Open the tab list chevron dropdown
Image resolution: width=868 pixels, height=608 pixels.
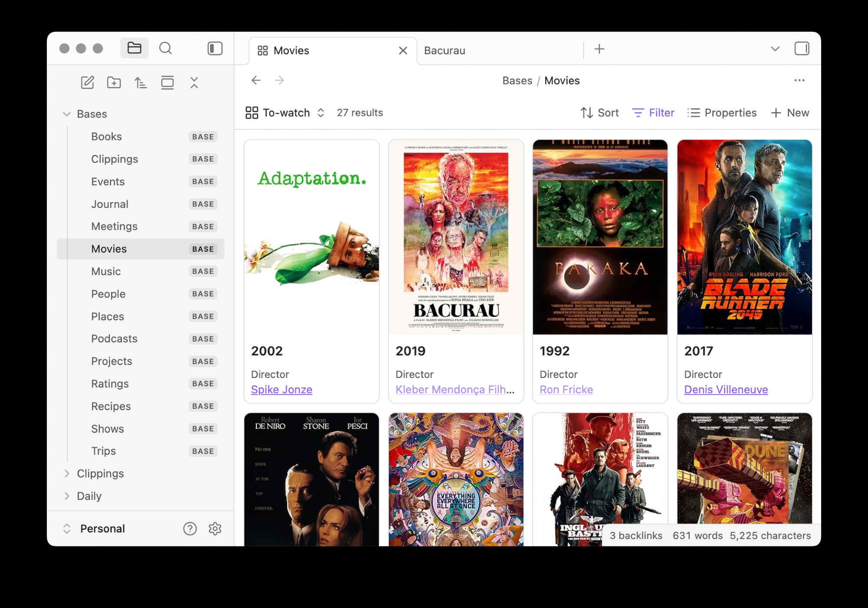[775, 49]
